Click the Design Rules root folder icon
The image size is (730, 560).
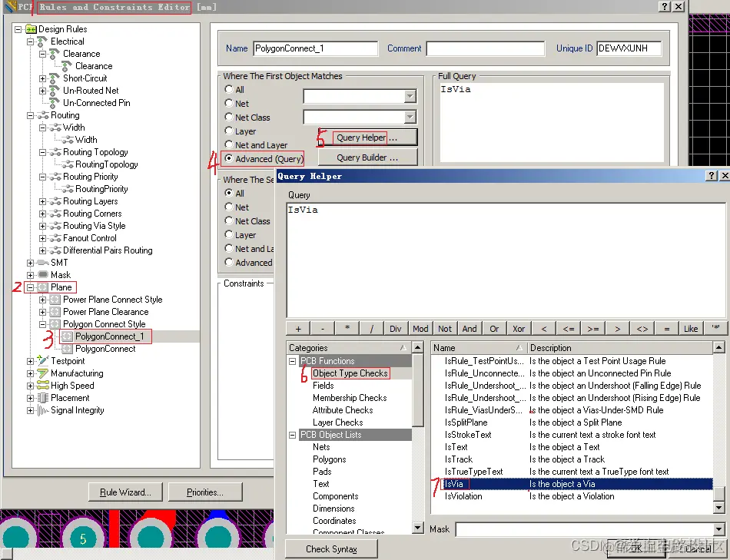[x=31, y=29]
